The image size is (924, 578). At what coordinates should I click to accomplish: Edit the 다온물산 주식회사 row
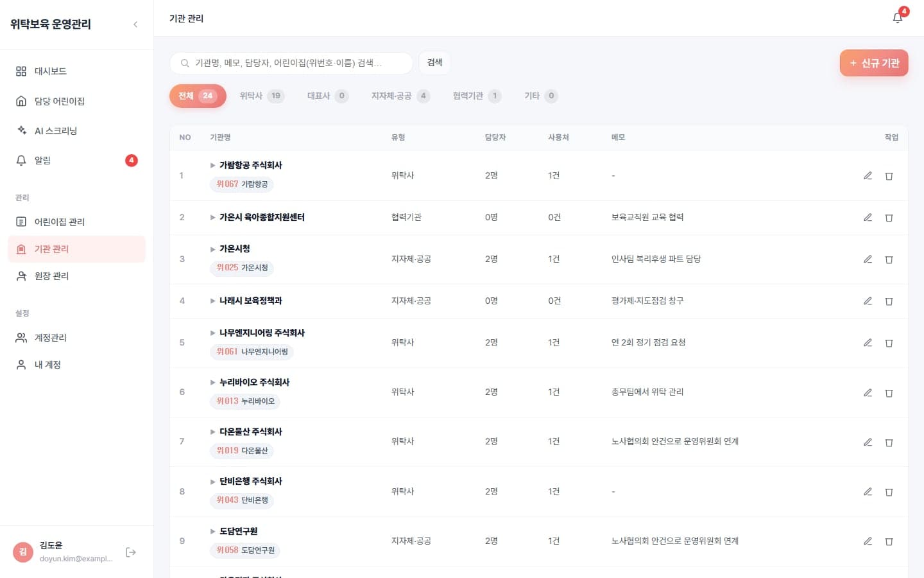[x=868, y=442]
